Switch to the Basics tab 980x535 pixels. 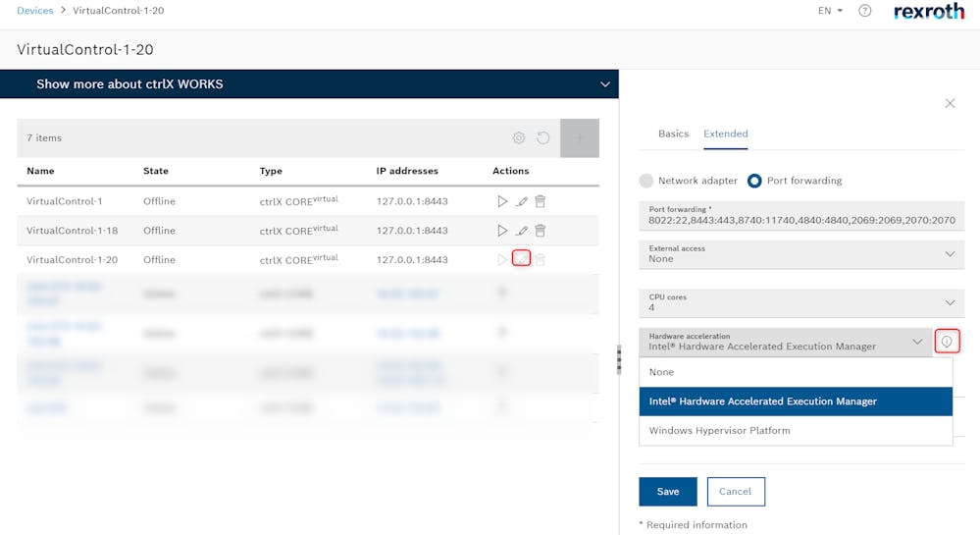(673, 134)
